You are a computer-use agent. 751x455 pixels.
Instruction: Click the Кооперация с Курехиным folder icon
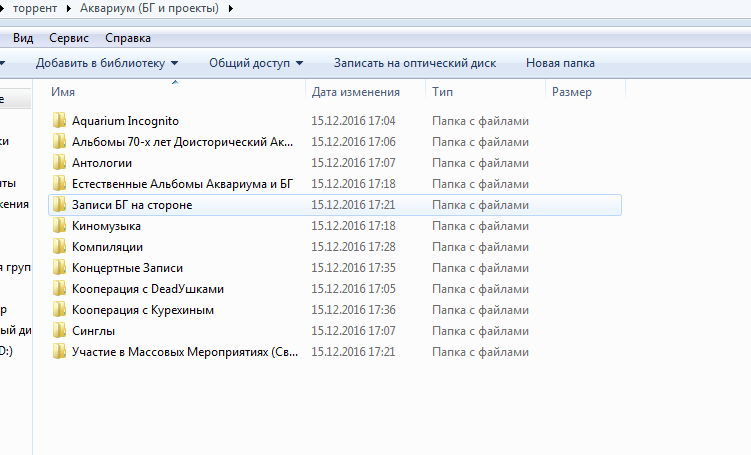click(59, 309)
